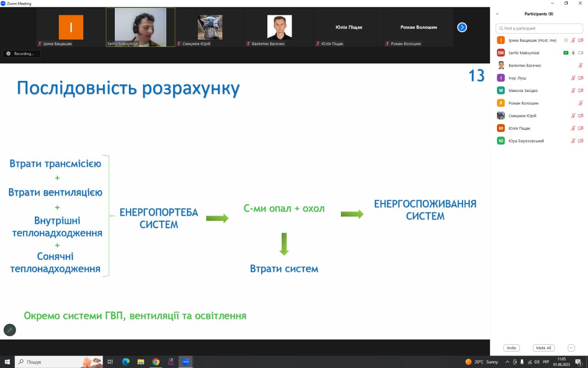This screenshot has height=368, width=588.
Task: Click the recording icon beside Ірина Ващишак
Action: pos(565,40)
